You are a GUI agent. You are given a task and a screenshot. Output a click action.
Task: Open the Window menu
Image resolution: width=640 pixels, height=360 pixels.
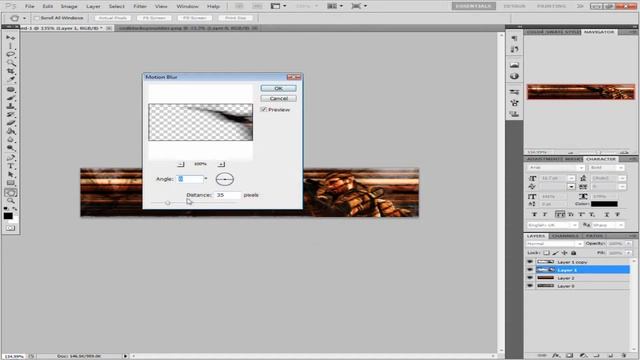tap(187, 6)
